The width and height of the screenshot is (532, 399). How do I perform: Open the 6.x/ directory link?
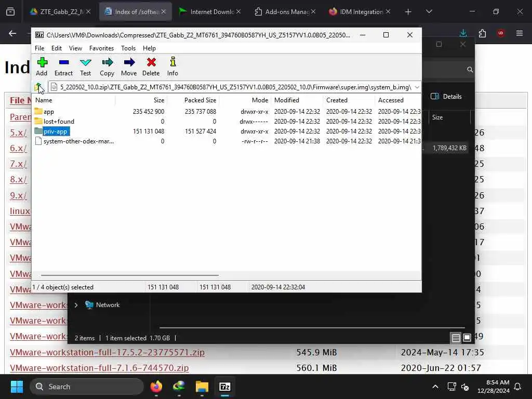(18, 148)
